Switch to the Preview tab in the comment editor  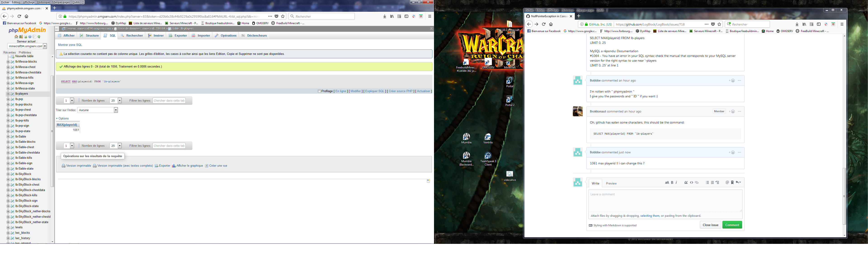[611, 184]
